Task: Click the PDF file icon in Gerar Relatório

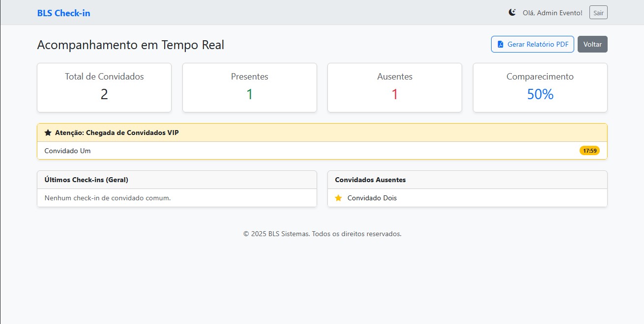Action: pos(499,44)
